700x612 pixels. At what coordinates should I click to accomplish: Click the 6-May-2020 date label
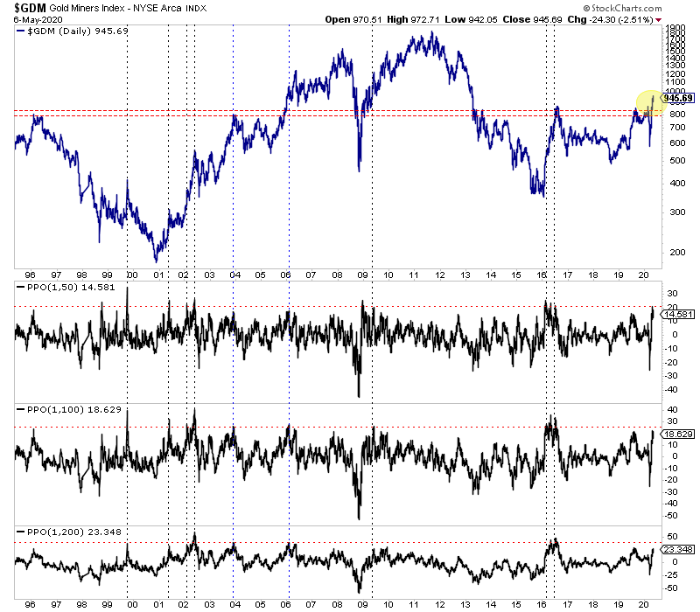[38, 20]
